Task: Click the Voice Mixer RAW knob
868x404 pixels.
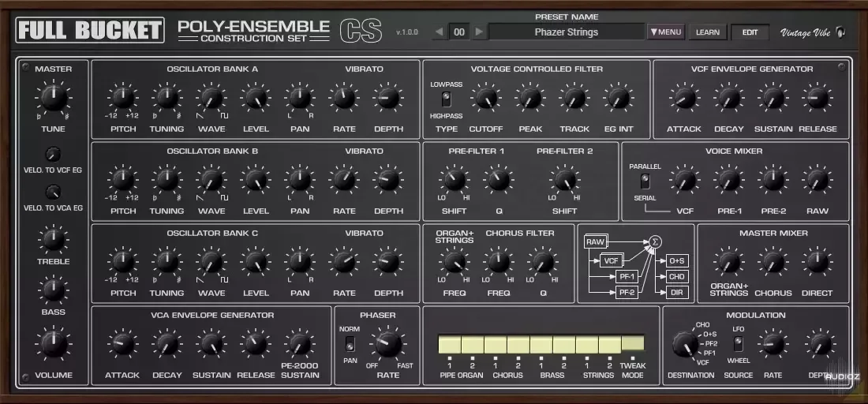Action: pyautogui.click(x=817, y=180)
